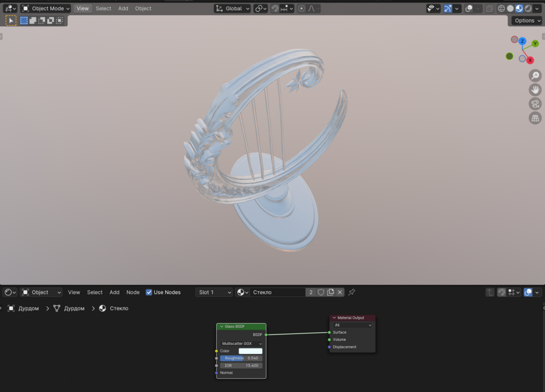This screenshot has width=545, height=392.
Task: Pin the node editor material
Action: (352, 292)
